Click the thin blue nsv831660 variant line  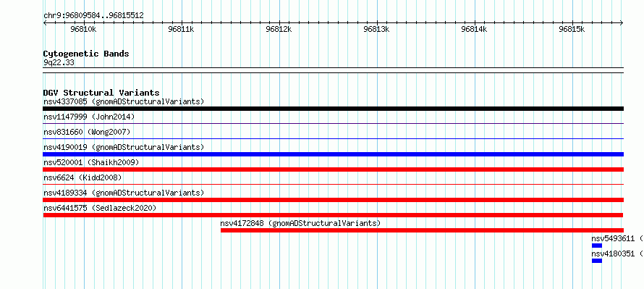click(333, 138)
